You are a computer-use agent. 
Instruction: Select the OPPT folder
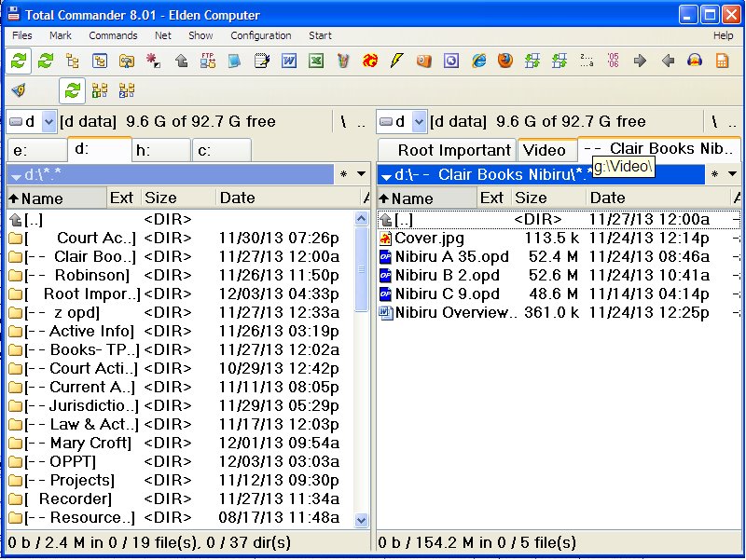[x=181, y=461]
